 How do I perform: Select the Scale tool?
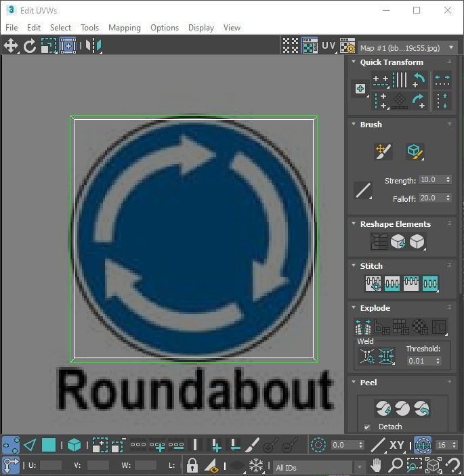point(49,46)
